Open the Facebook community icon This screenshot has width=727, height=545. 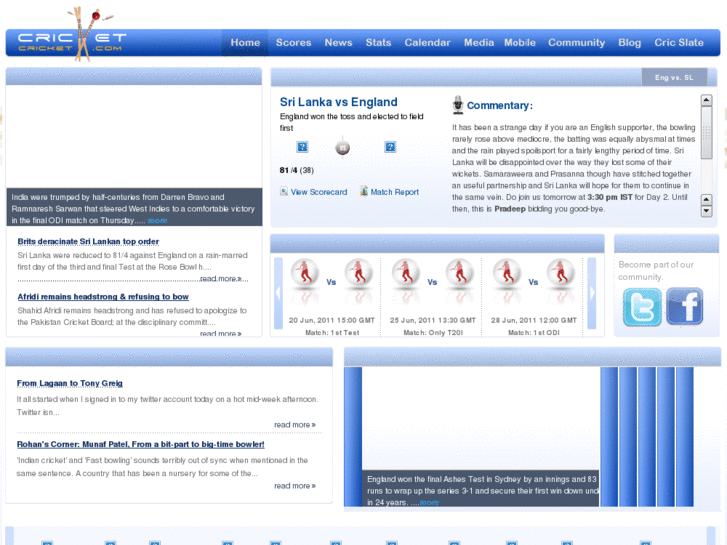coord(685,307)
